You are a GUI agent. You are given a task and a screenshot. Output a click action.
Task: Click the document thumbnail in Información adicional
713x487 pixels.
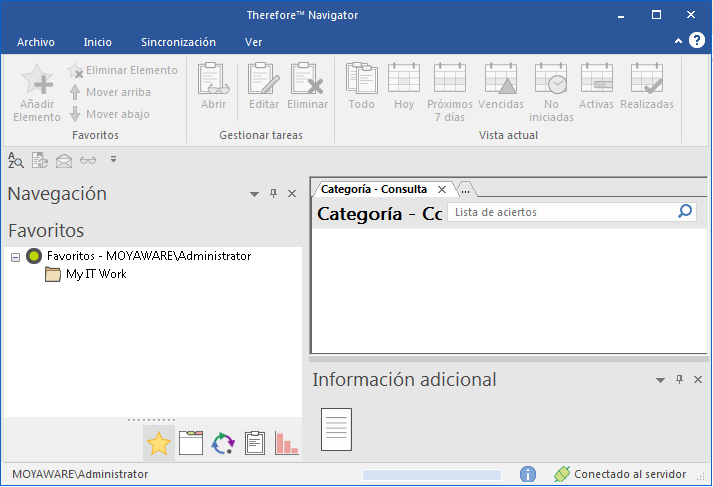tap(336, 429)
